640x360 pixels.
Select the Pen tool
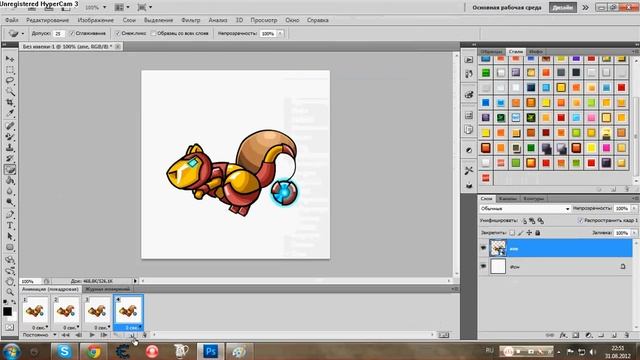coord(10,215)
